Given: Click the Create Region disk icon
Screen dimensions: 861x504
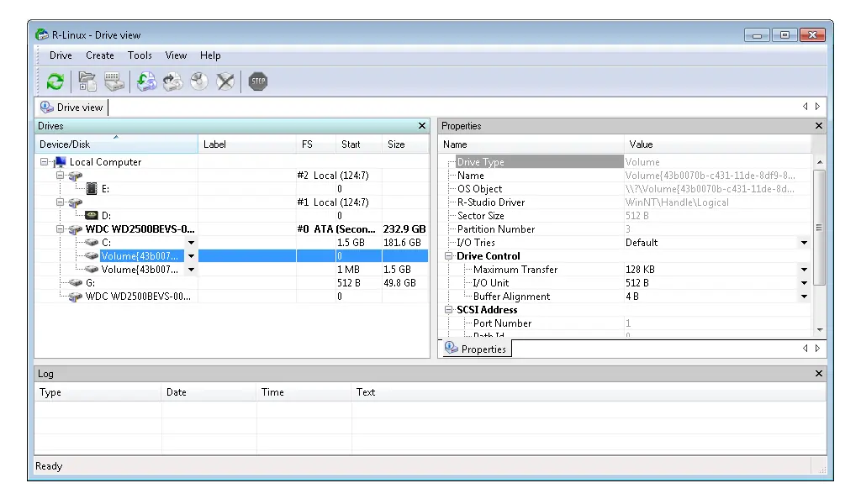Looking at the screenshot, I should [198, 81].
